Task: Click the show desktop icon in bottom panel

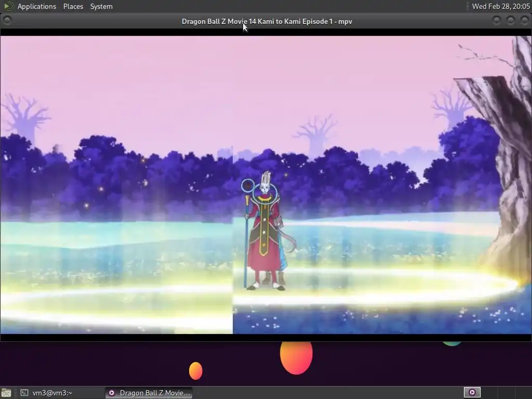Action: pyautogui.click(x=6, y=393)
